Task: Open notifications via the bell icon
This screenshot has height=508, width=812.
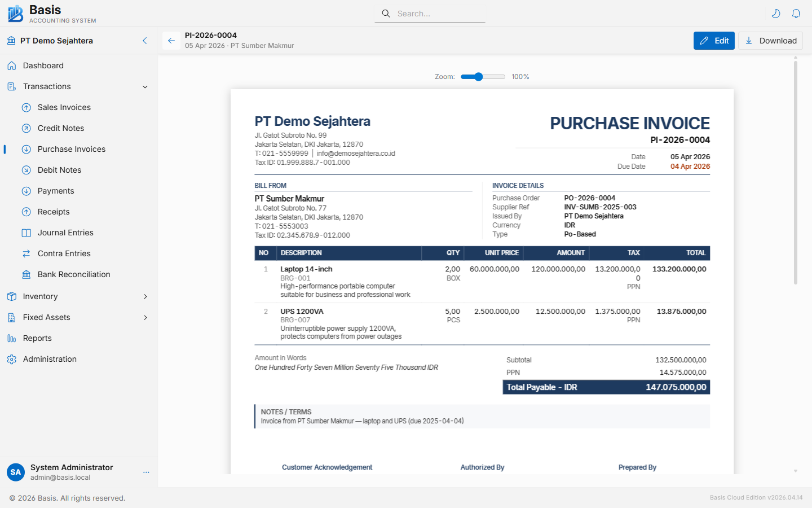Action: (796, 13)
